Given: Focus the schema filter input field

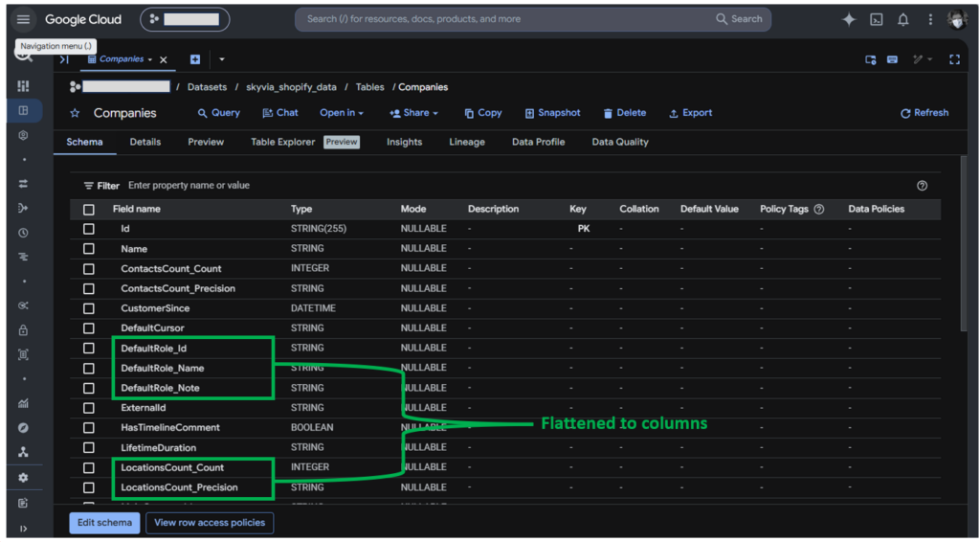Looking at the screenshot, I should [513, 186].
